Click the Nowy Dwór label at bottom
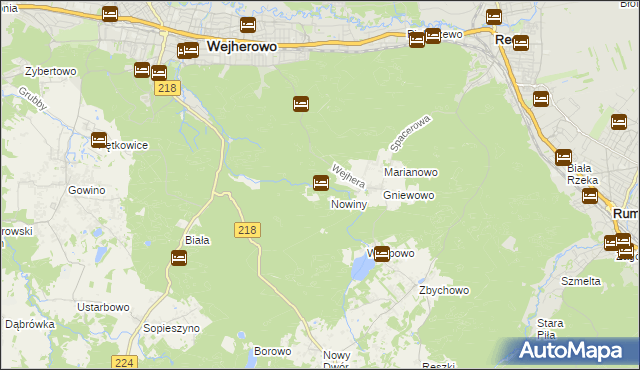The width and height of the screenshot is (640, 370). point(337,361)
